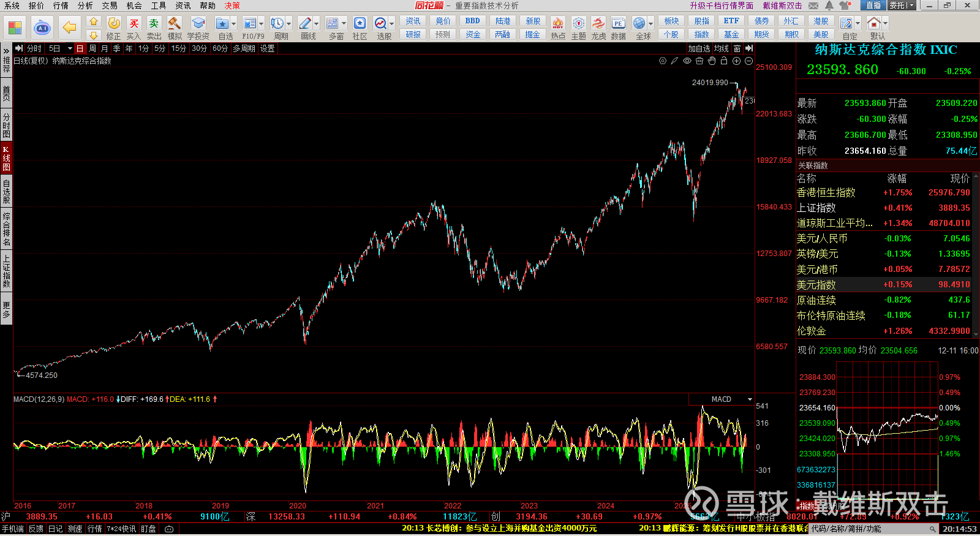
Task: Switch chart period to 月 monthly
Action: click(105, 48)
